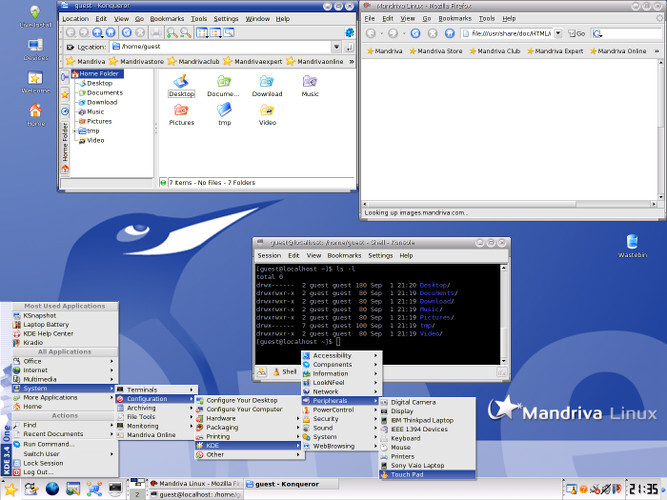Click the Konqueror Reload toolbar icon
Image resolution: width=667 pixels, height=500 pixels.
127,33
